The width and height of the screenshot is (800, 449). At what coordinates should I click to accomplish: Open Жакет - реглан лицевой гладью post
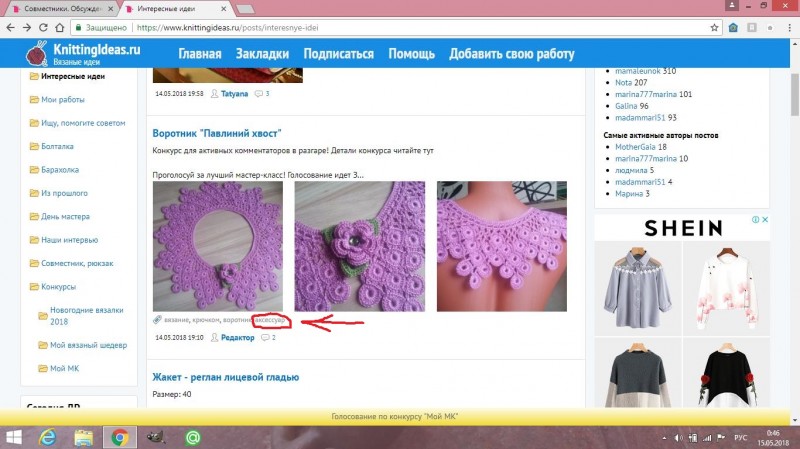(226, 377)
